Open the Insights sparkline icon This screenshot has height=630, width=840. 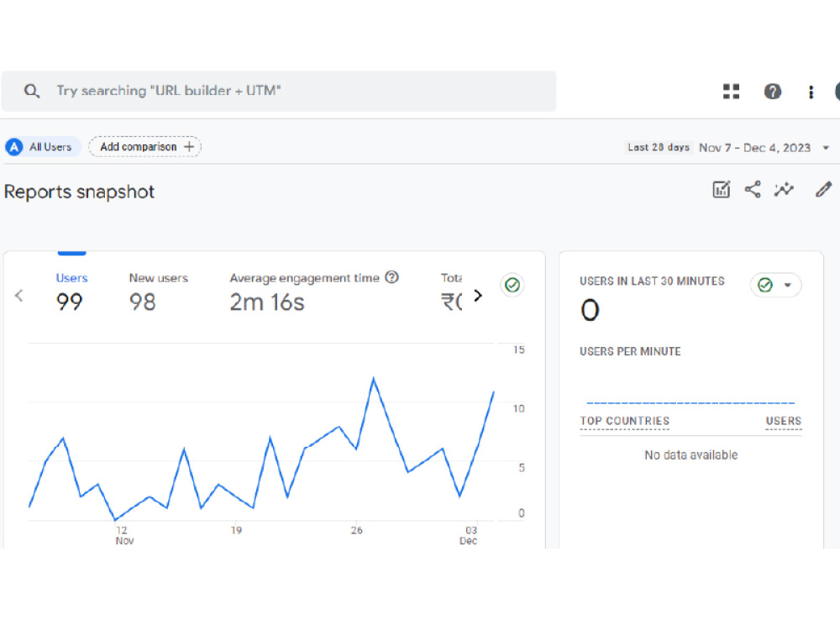click(x=784, y=189)
